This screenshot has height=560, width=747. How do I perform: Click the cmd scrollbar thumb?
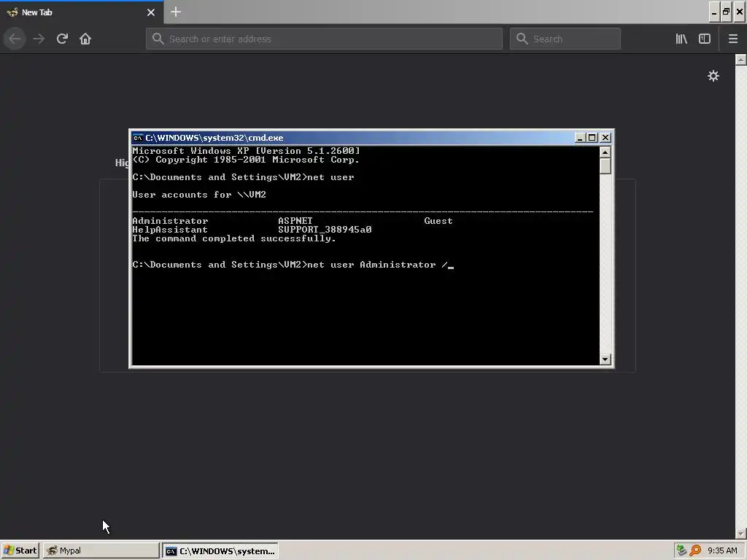click(605, 166)
